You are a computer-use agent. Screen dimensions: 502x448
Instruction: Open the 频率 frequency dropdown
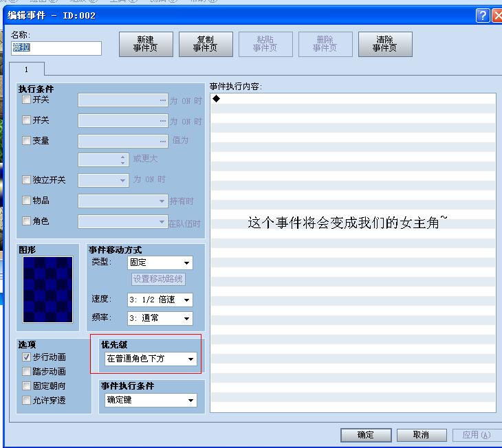(x=160, y=318)
